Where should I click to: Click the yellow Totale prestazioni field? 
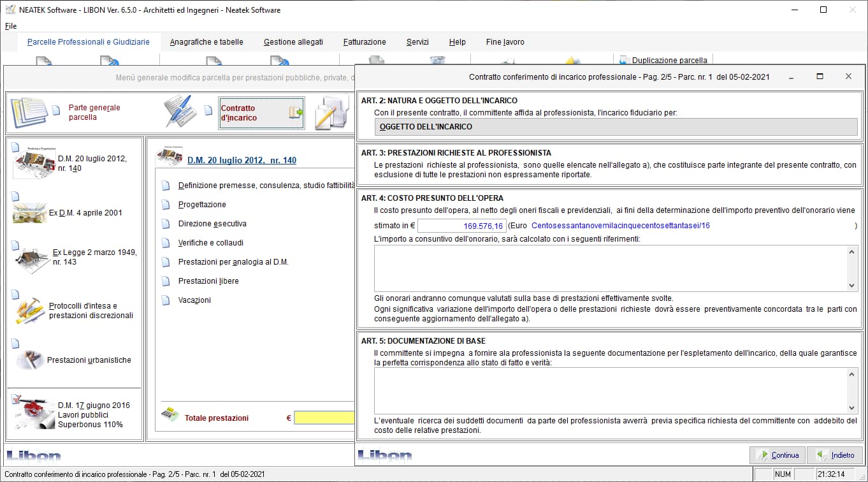324,418
